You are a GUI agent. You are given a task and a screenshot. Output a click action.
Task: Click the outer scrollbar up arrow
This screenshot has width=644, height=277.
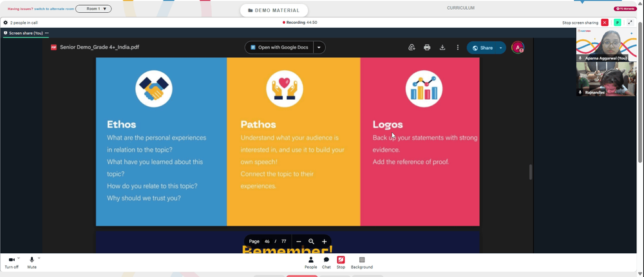[x=641, y=3]
